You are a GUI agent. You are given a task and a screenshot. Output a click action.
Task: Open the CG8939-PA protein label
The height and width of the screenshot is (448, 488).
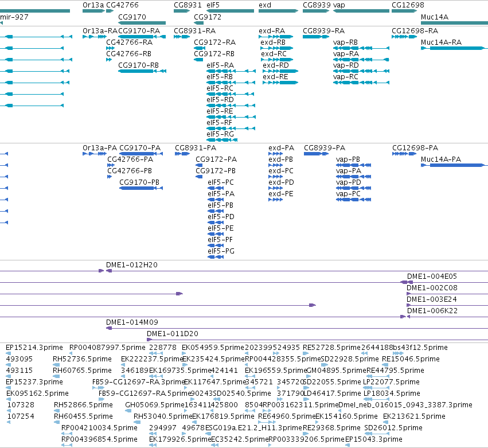[325, 148]
